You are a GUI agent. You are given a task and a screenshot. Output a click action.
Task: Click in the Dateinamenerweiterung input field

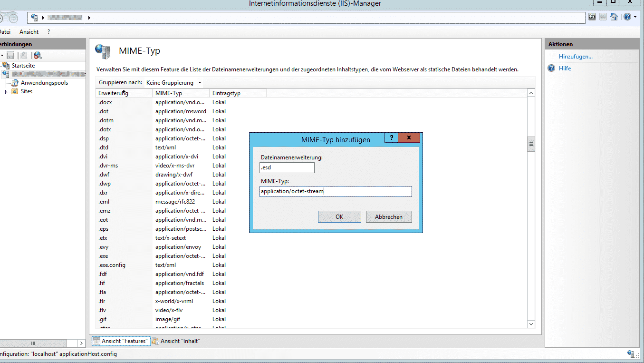(x=287, y=167)
